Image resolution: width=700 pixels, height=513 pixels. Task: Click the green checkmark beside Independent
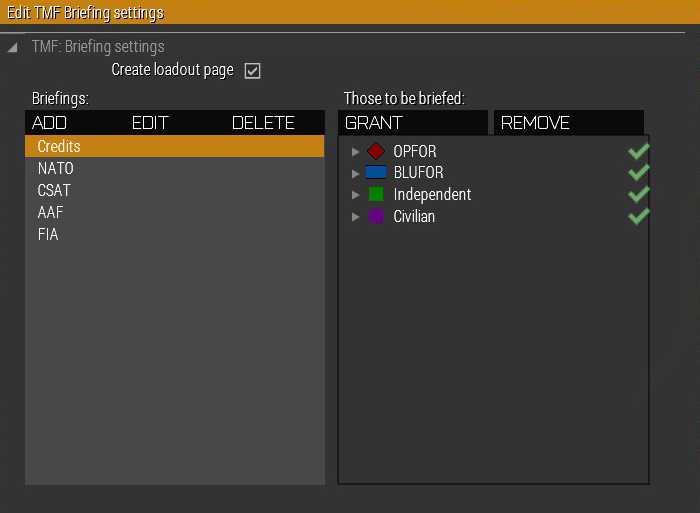point(638,194)
